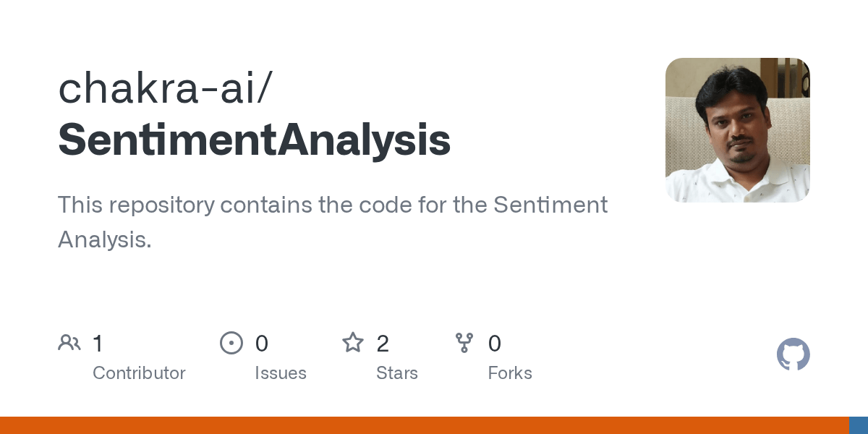Select the Stars label
Screen dimensions: 868x434
pyautogui.click(x=397, y=373)
